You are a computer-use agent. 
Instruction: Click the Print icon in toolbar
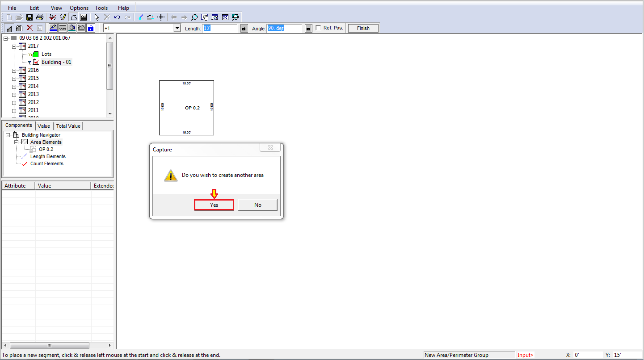point(40,17)
